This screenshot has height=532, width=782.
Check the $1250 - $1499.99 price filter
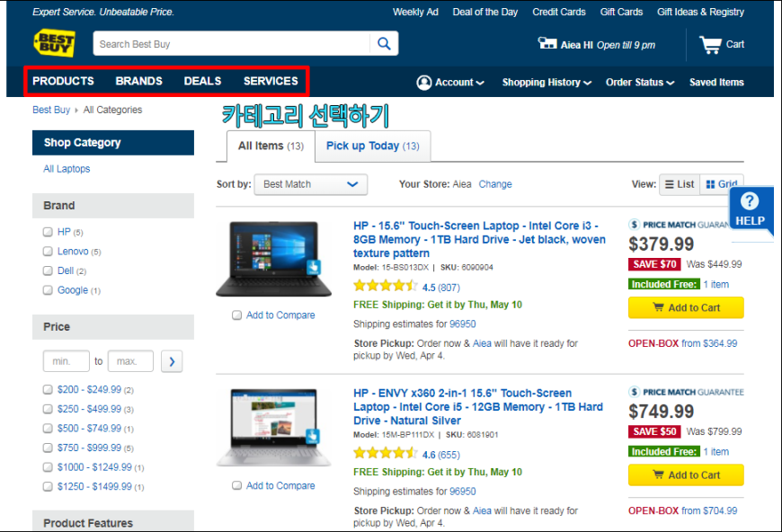pos(48,487)
